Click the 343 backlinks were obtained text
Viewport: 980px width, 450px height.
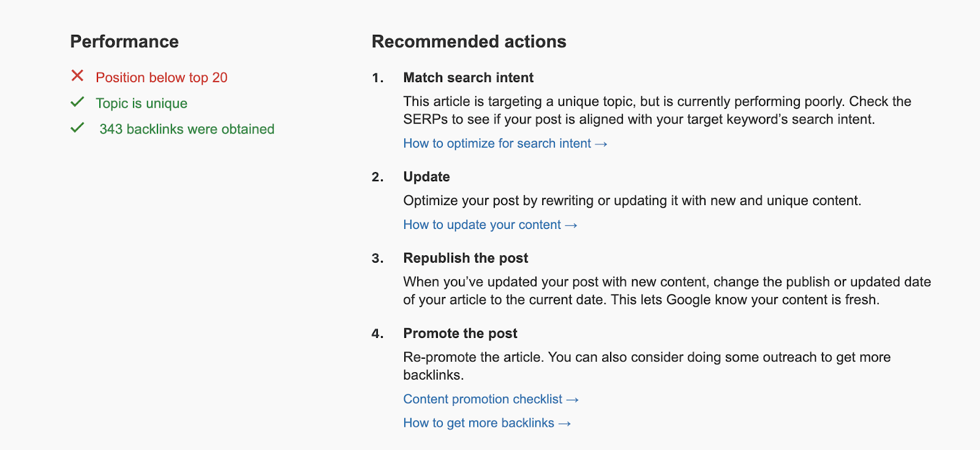point(187,129)
